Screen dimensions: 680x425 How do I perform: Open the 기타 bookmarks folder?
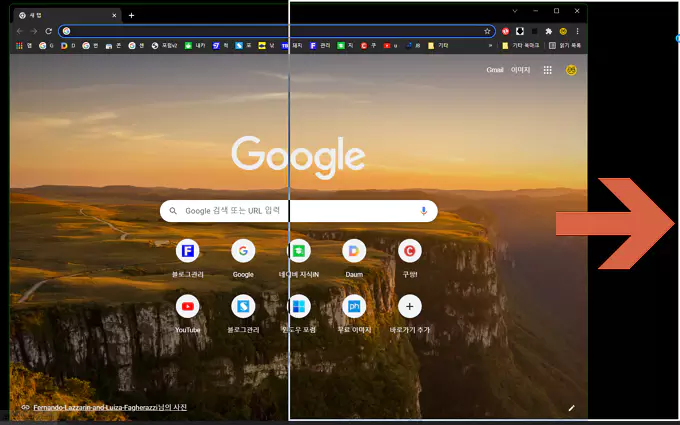[438, 46]
